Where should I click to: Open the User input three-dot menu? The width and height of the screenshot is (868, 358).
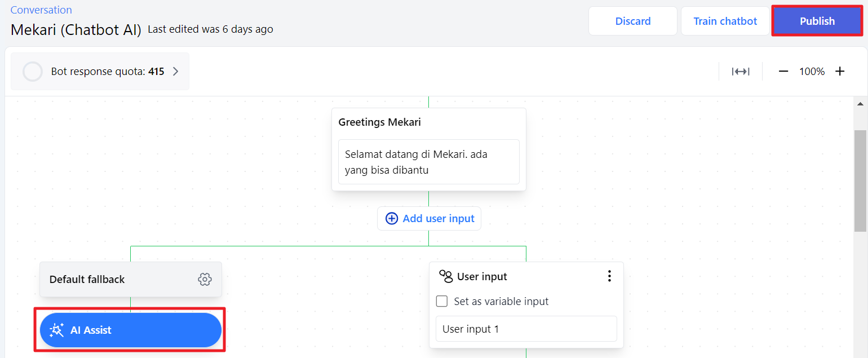tap(609, 276)
